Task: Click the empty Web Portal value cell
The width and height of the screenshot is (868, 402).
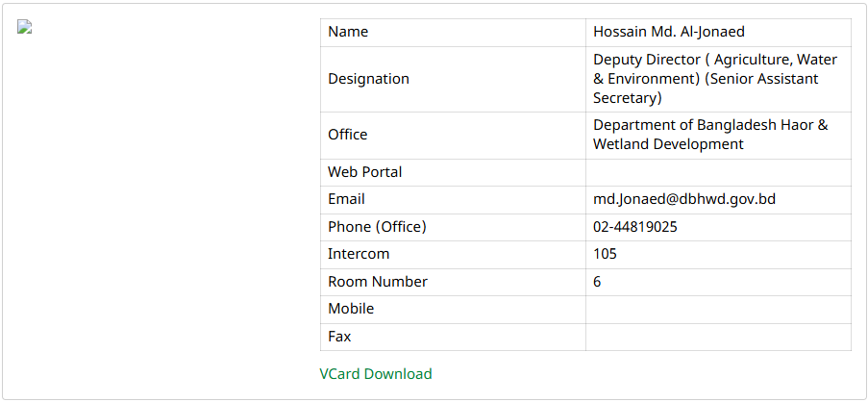Action: coord(718,172)
